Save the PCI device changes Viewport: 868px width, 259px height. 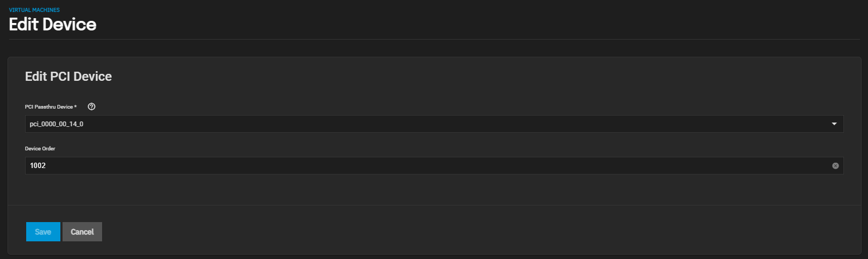pyautogui.click(x=43, y=232)
